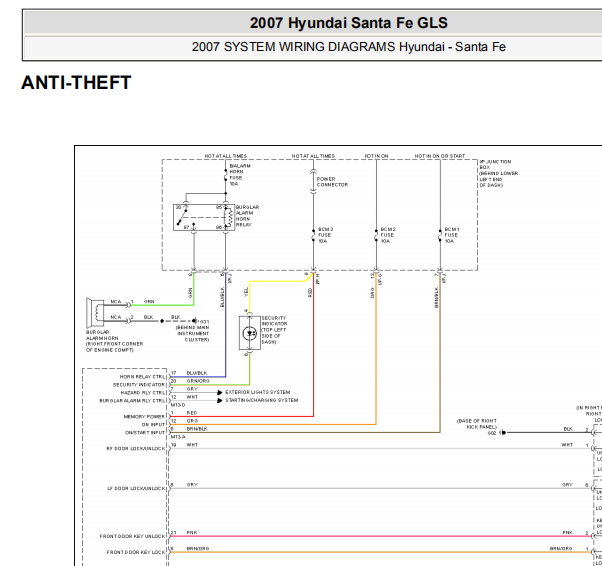Screen dimensions: 602x566
Task: Click the BCM 3 fuse symbol
Action: 313,235
